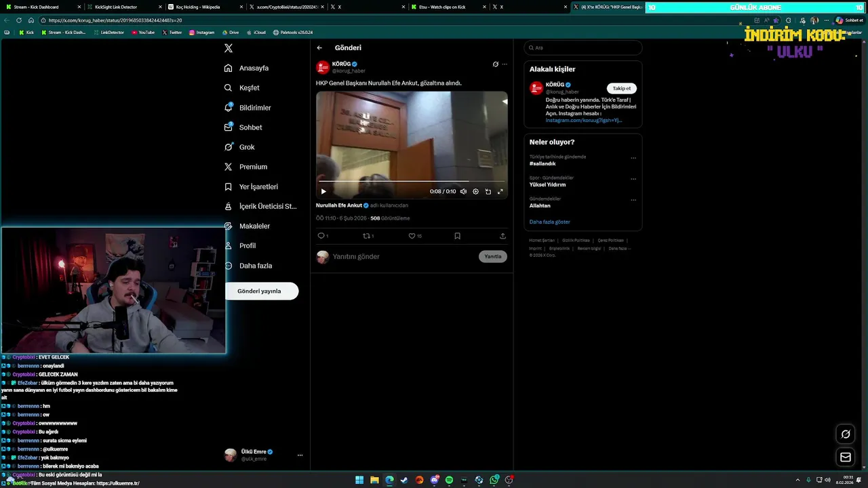
Task: Click the Ara search field
Action: point(583,47)
